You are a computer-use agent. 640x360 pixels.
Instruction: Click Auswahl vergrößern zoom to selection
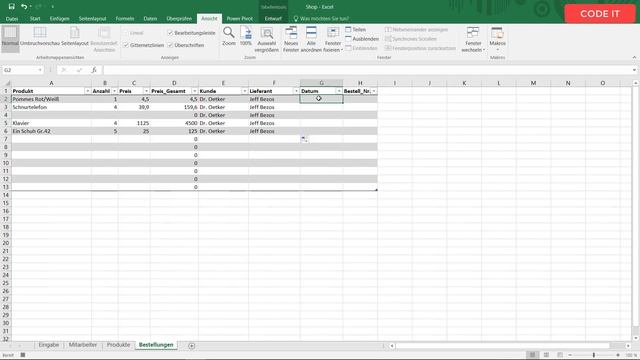pos(267,39)
